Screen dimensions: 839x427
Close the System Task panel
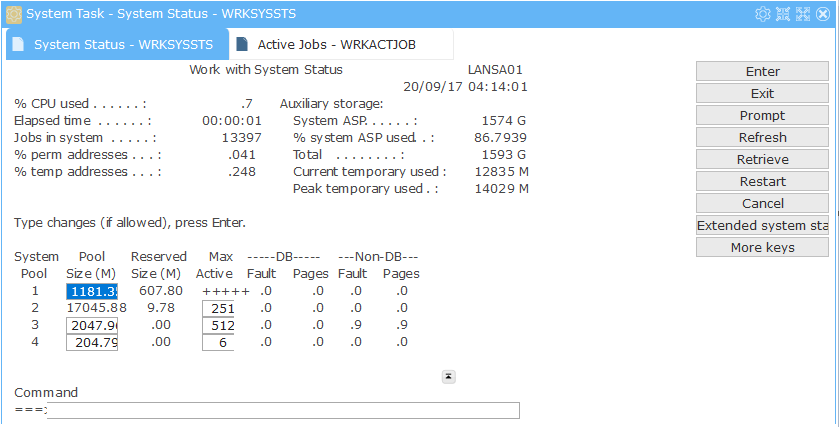click(x=823, y=14)
